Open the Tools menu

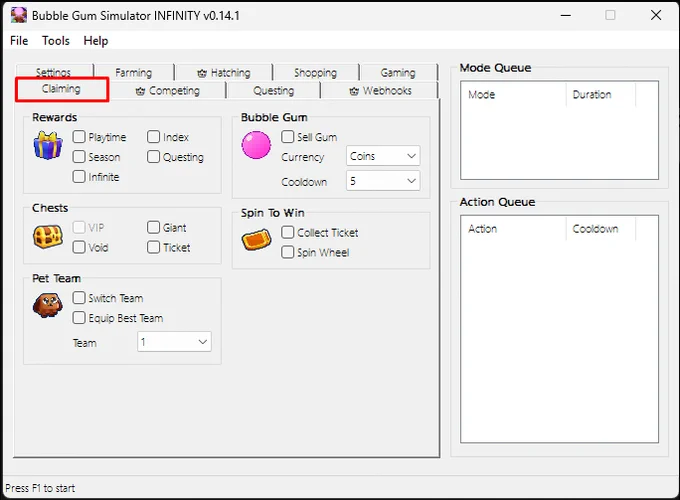coord(56,41)
